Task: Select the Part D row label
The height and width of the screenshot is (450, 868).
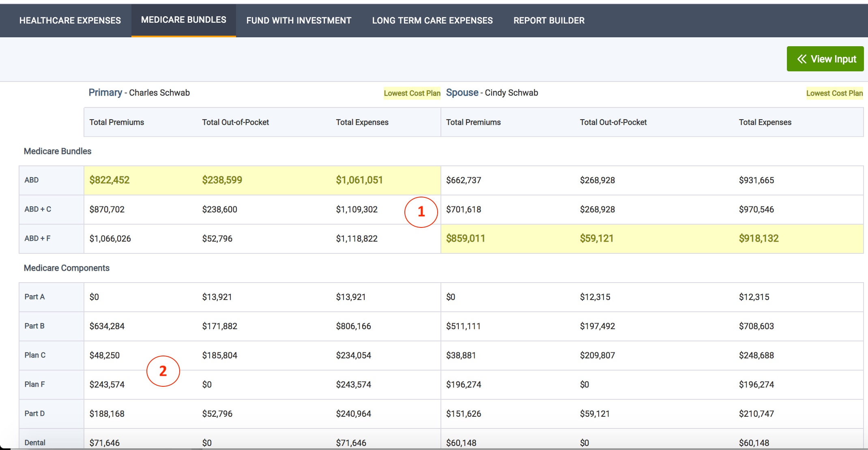Action: (34, 414)
